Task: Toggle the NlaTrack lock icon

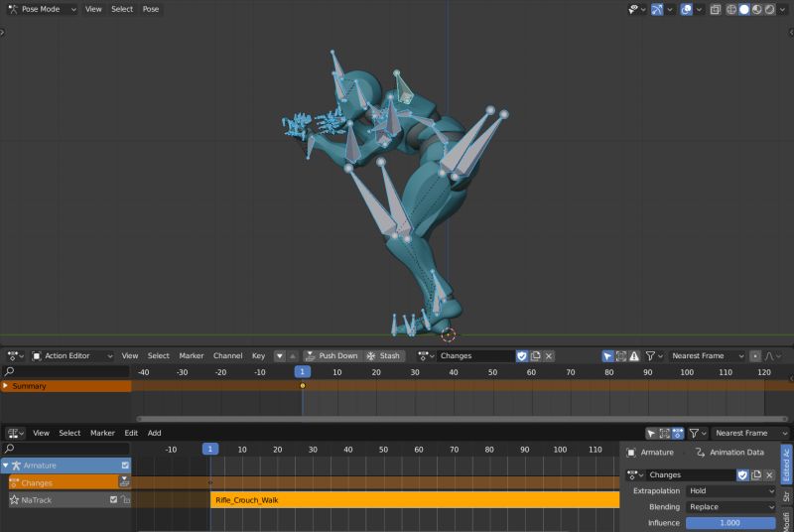Action: point(125,499)
